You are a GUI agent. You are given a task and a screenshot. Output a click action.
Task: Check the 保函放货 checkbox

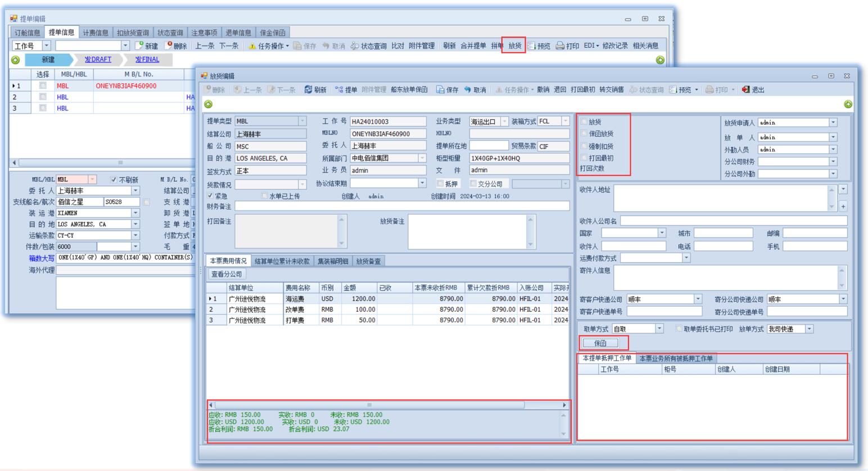[x=584, y=134]
